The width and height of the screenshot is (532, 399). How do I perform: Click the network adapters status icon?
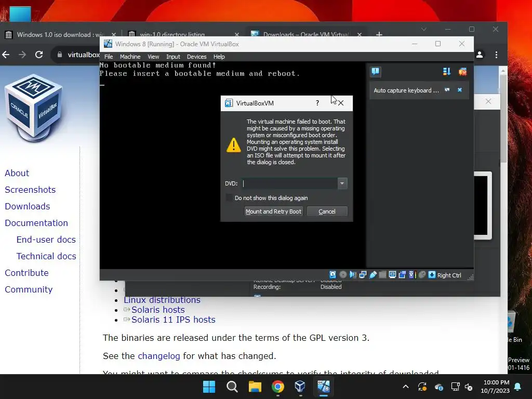pyautogui.click(x=363, y=275)
